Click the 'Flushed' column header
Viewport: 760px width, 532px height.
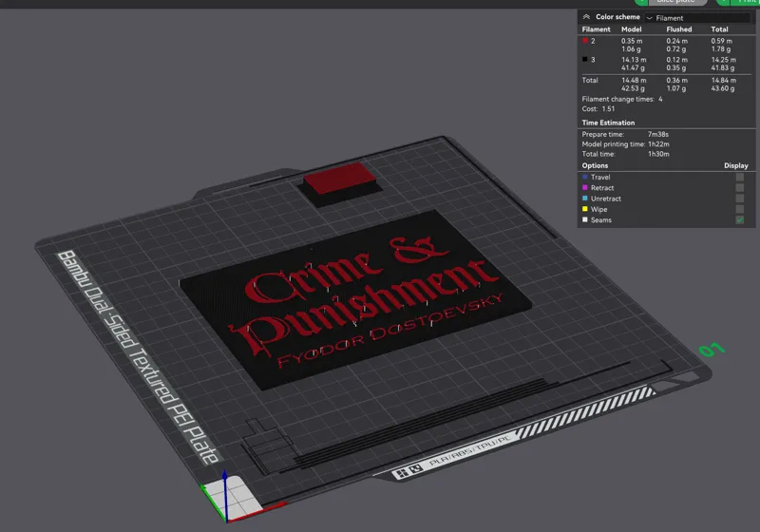pos(679,29)
